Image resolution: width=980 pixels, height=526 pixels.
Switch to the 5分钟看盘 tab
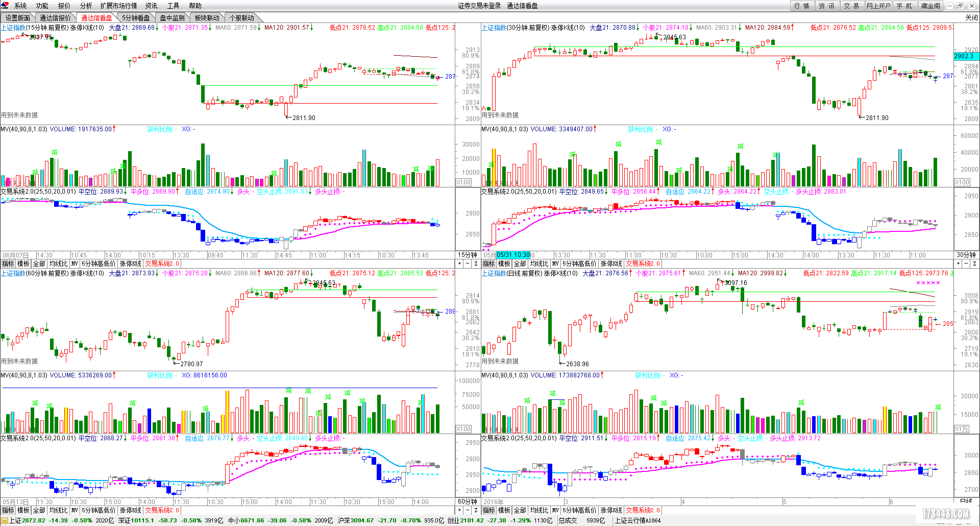point(136,18)
